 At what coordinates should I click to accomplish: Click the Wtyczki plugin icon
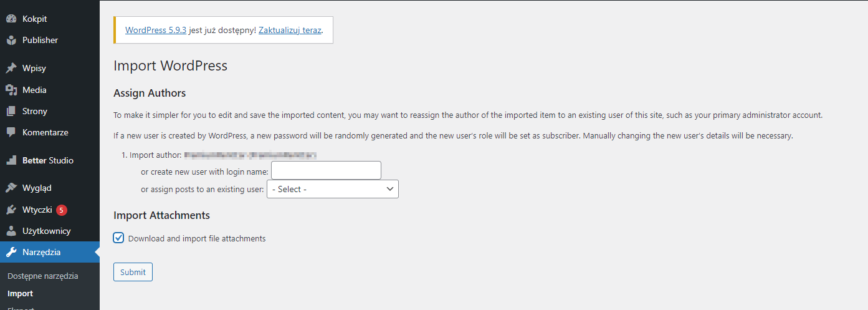(x=11, y=210)
